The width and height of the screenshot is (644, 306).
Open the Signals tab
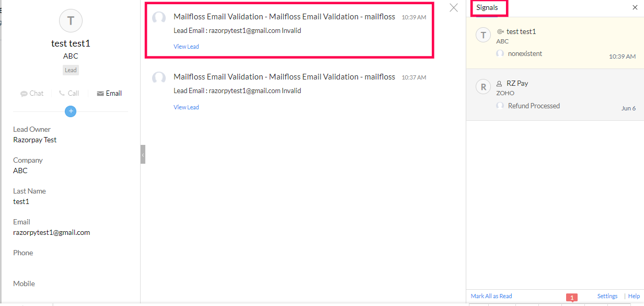tap(487, 8)
